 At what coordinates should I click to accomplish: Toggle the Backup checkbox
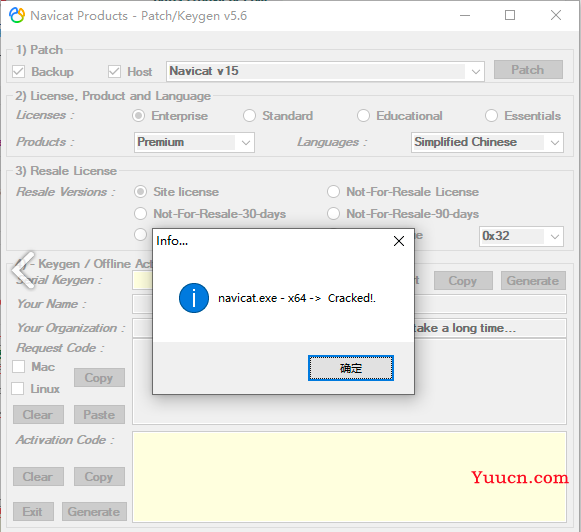tap(19, 72)
